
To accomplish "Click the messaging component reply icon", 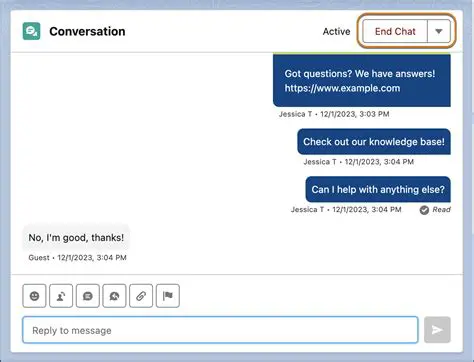I will point(114,296).
